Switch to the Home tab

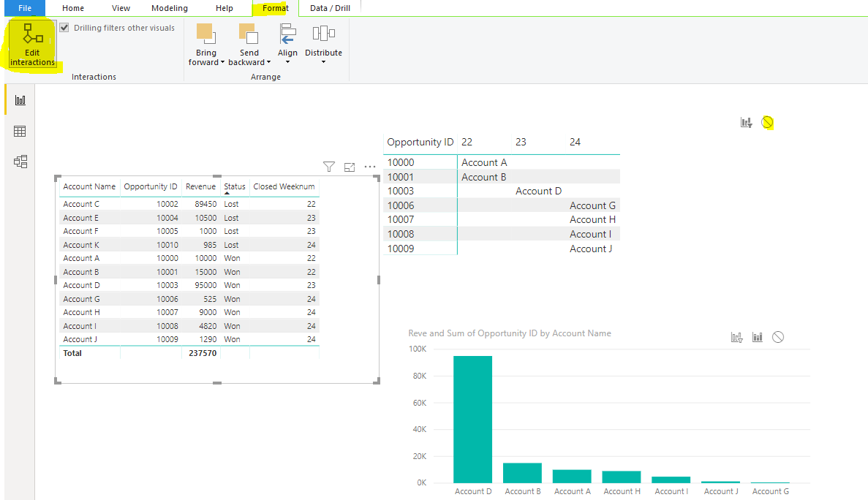(73, 8)
